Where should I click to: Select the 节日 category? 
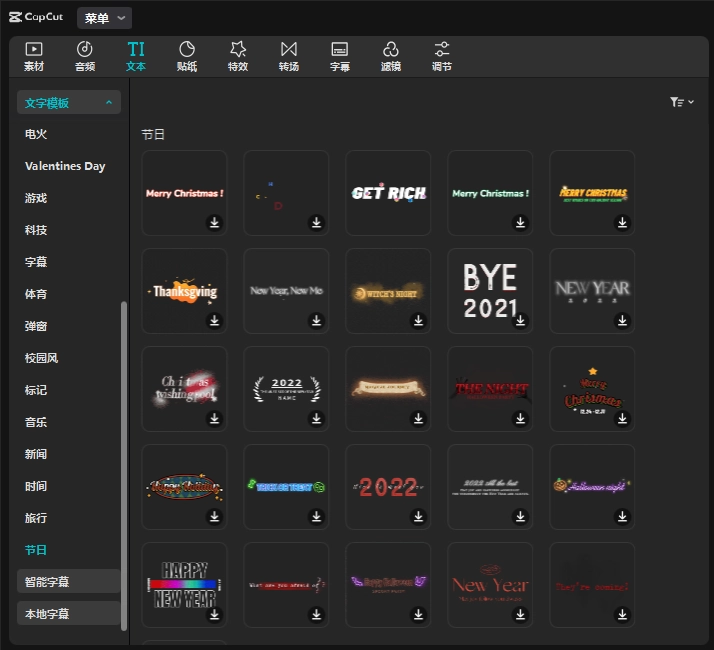point(36,550)
